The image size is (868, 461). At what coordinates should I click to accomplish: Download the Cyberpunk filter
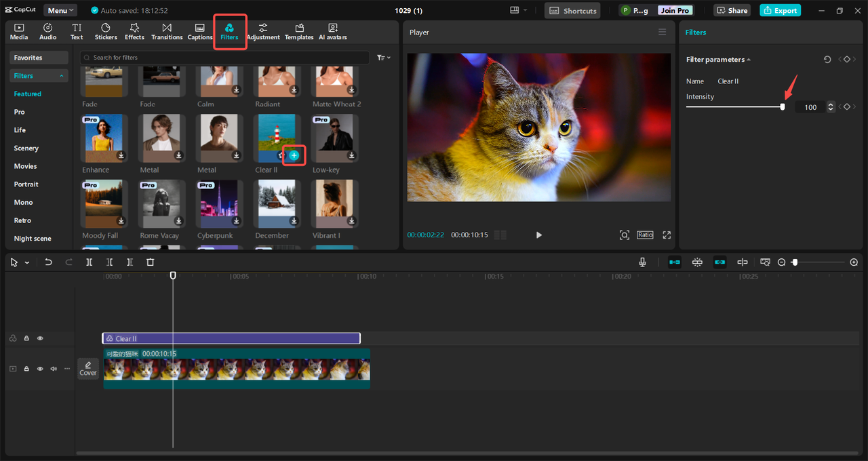coord(236,221)
